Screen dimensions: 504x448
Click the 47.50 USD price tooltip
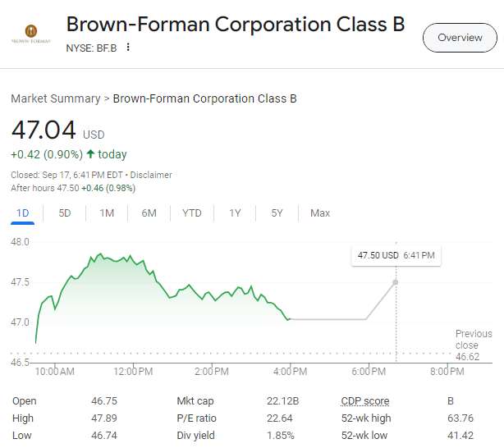[395, 256]
